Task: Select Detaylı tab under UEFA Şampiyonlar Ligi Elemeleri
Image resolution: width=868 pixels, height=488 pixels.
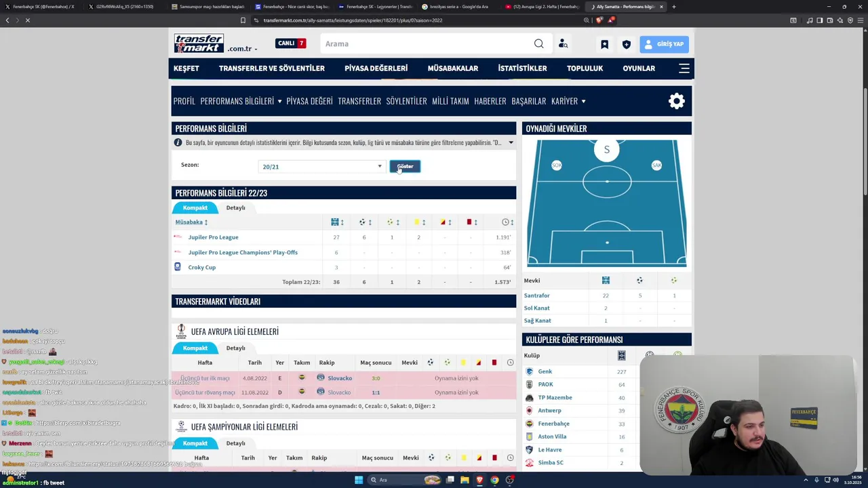Action: (235, 443)
